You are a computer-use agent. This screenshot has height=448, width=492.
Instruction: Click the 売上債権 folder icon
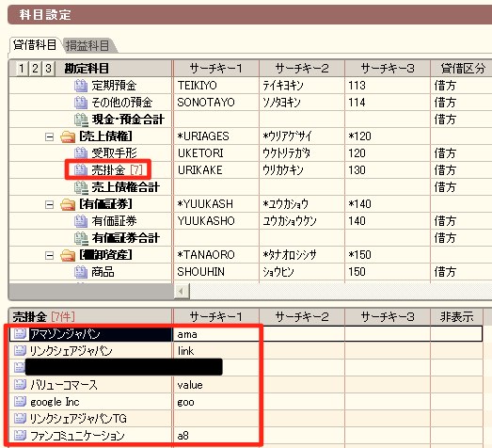pos(68,136)
